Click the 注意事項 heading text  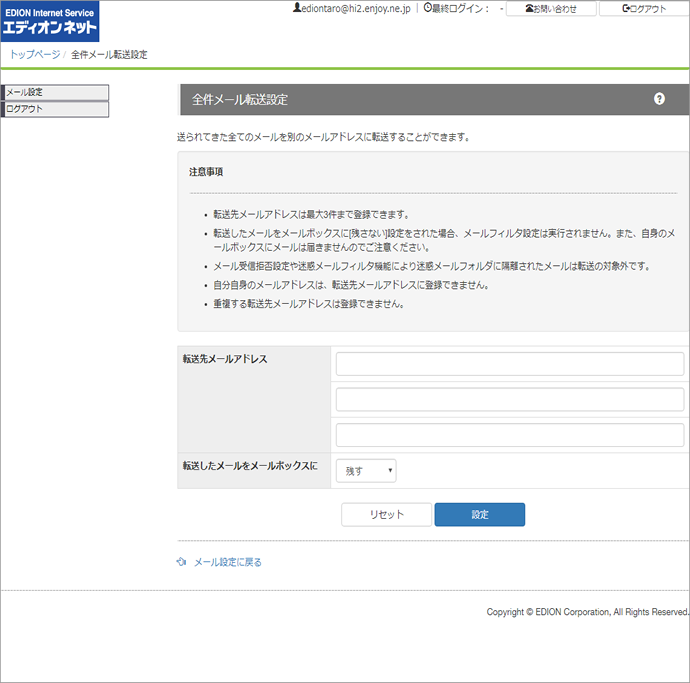(206, 172)
